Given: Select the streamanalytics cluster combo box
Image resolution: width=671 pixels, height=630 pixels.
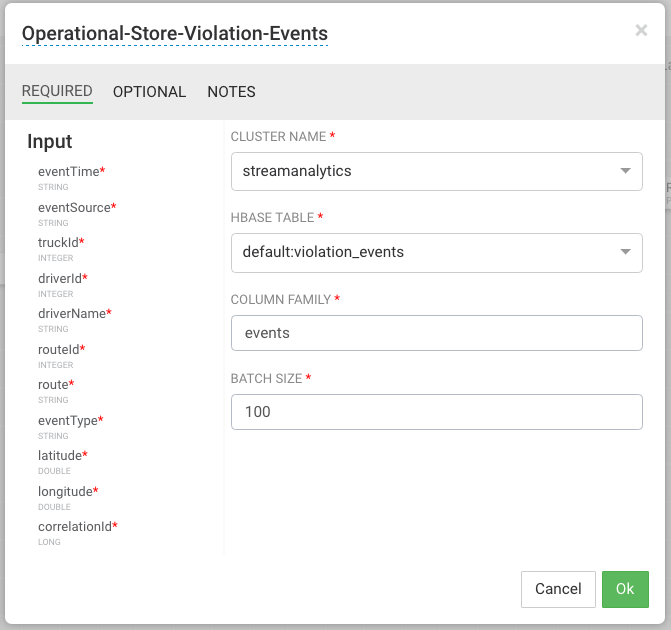Looking at the screenshot, I should pyautogui.click(x=425, y=171).
